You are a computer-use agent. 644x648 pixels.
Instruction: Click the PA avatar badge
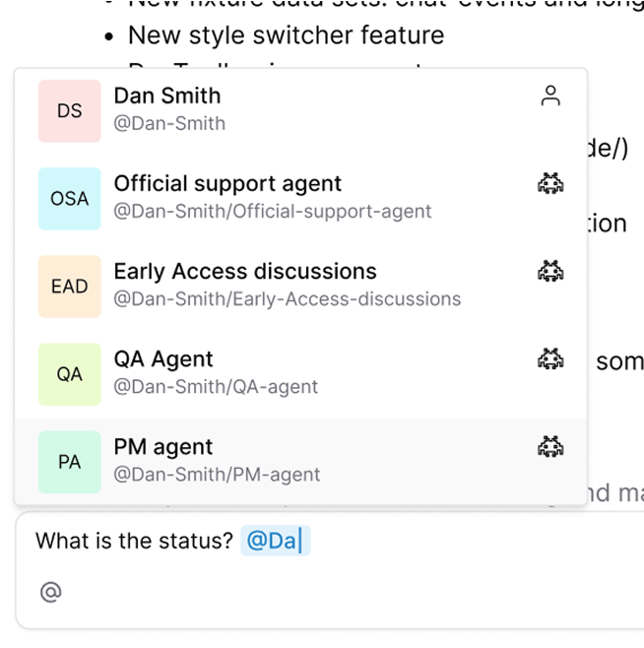click(x=70, y=462)
